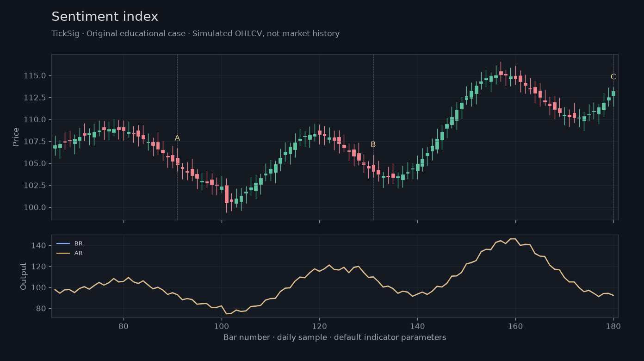Image resolution: width=644 pixels, height=361 pixels.
Task: Click the yellow AR legend line swatch
Action: [x=63, y=253]
